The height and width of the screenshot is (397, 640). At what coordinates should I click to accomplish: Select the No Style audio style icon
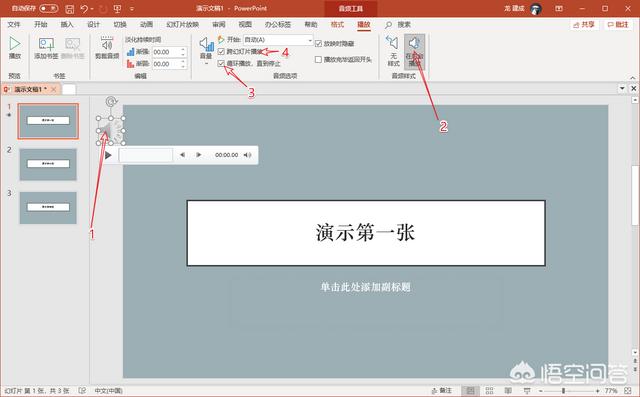(x=393, y=44)
